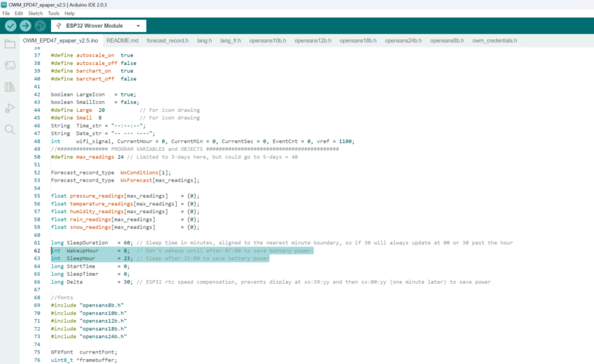Image resolution: width=594 pixels, height=364 pixels.
Task: Click the line number 50 in gutter
Action: click(37, 156)
